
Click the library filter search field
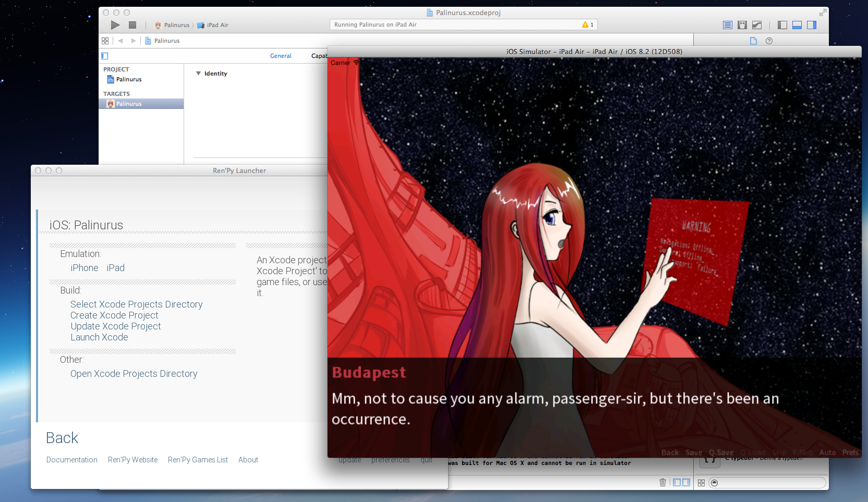(x=768, y=483)
